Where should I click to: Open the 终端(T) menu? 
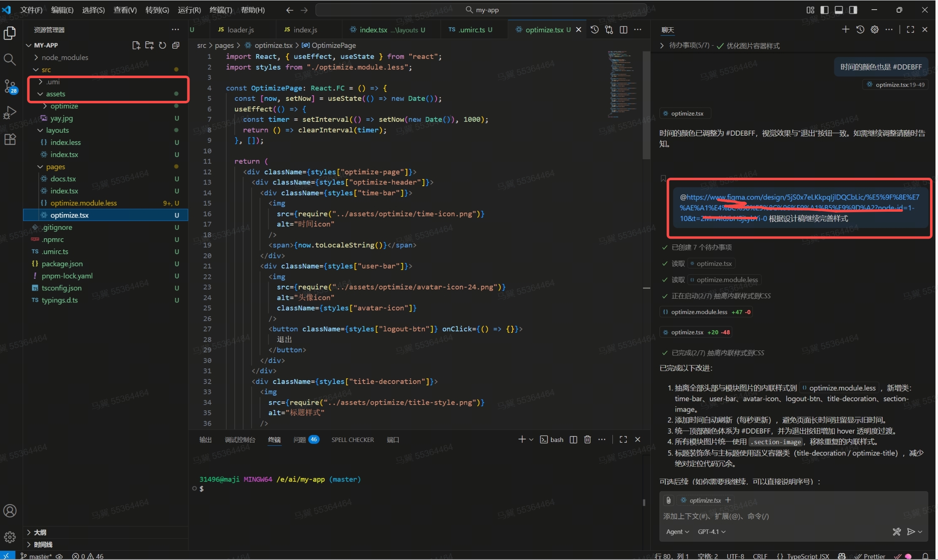[221, 10]
